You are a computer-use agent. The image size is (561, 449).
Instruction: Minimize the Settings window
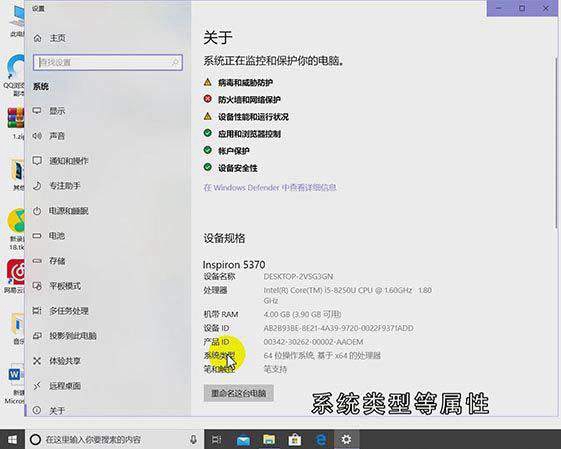click(x=499, y=8)
